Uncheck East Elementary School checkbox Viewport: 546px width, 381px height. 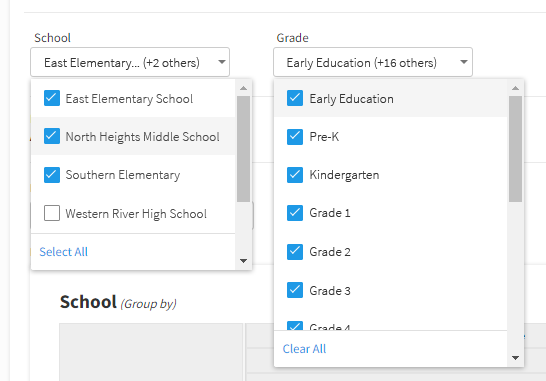52,98
